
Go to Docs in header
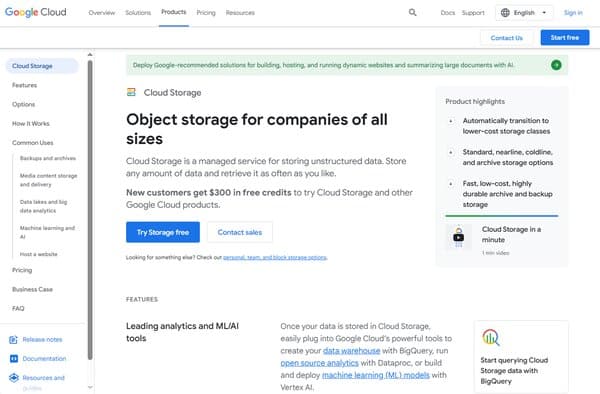click(448, 13)
